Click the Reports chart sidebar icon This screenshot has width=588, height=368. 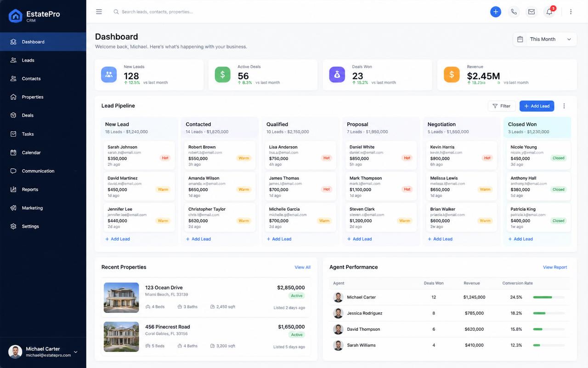[13, 190]
